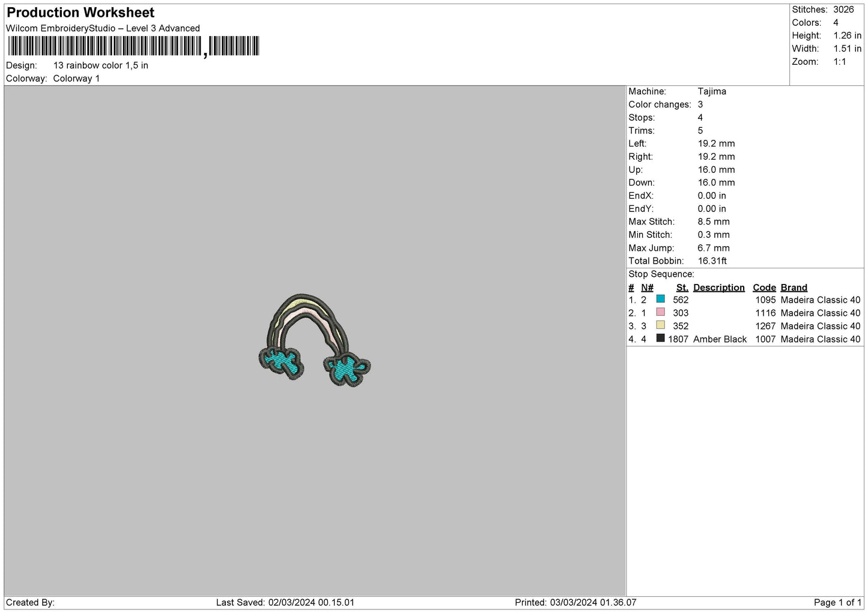
Task: Click the barcode under the worksheet title
Action: point(133,46)
